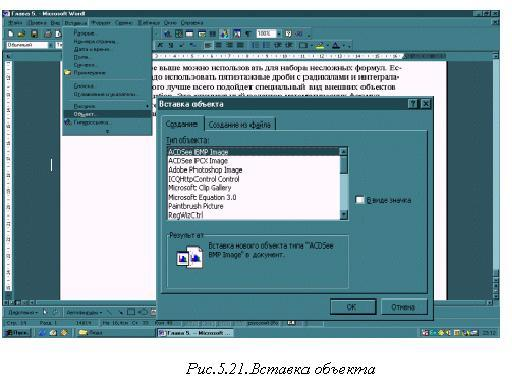Enable the 'В виде значка' checkbox
This screenshot has height=384, width=512.
click(360, 200)
